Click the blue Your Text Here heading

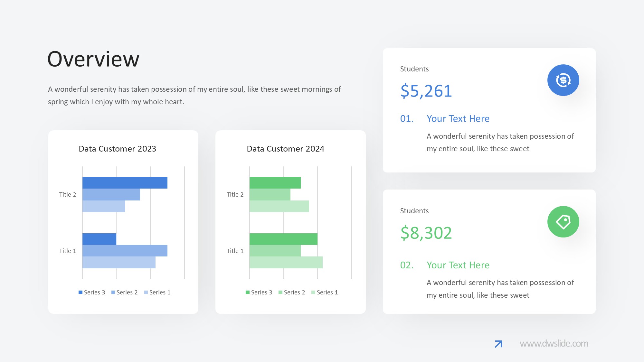click(458, 119)
